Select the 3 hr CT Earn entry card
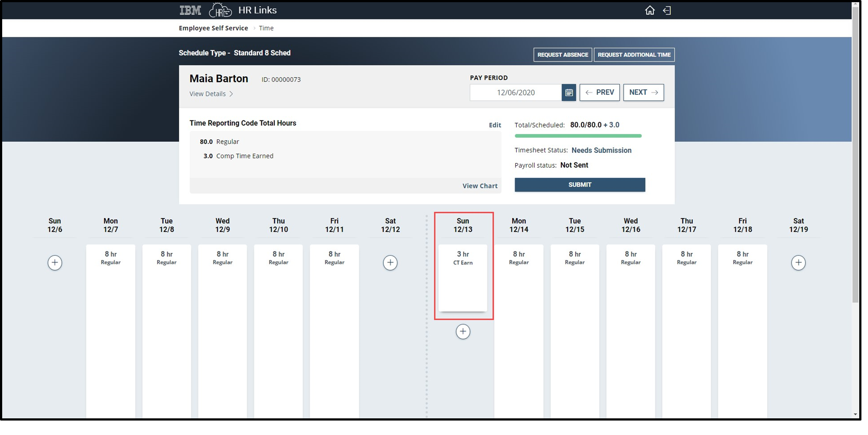 pos(463,278)
